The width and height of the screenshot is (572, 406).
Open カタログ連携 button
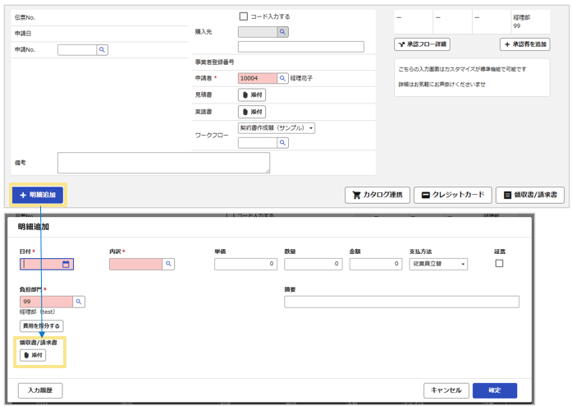377,195
